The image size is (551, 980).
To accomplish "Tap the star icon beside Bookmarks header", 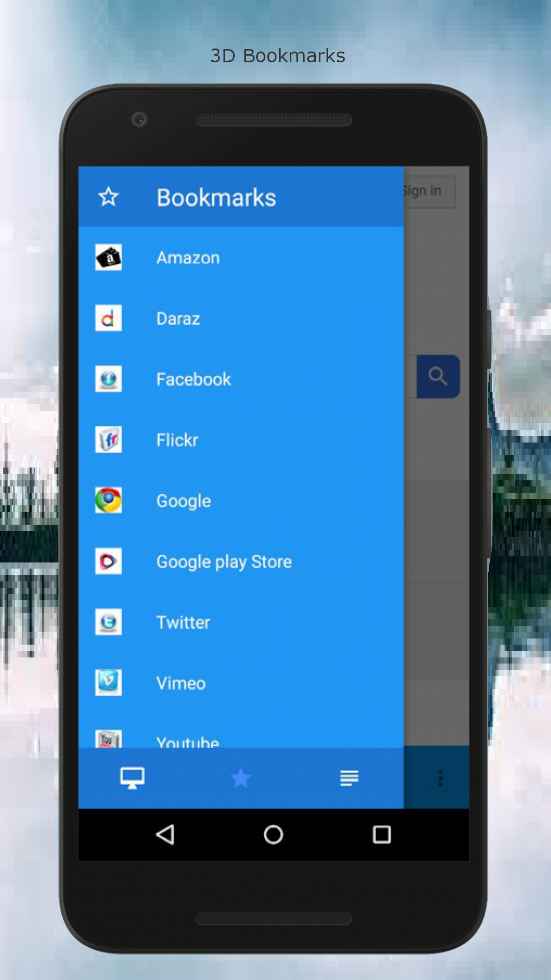I will tap(108, 197).
